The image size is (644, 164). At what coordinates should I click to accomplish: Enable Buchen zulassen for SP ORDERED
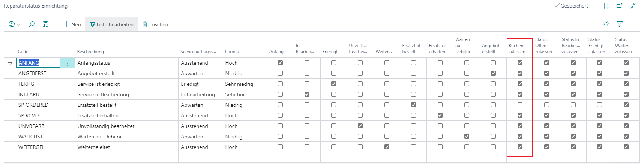tap(520, 105)
